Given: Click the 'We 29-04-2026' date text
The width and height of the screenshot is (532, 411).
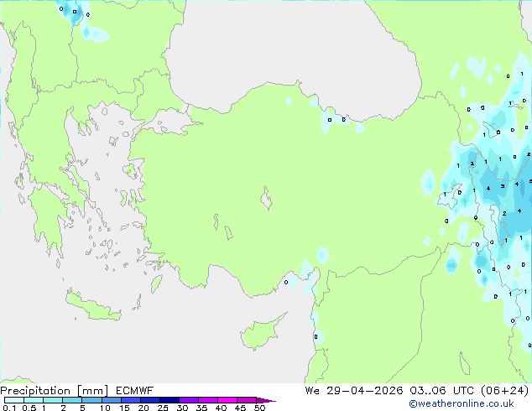Looking at the screenshot, I should tap(354, 391).
